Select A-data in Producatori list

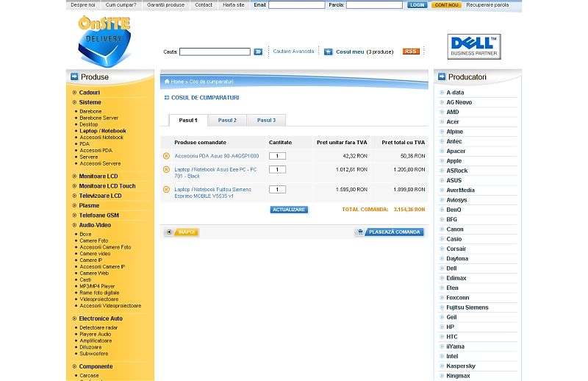[x=455, y=93]
